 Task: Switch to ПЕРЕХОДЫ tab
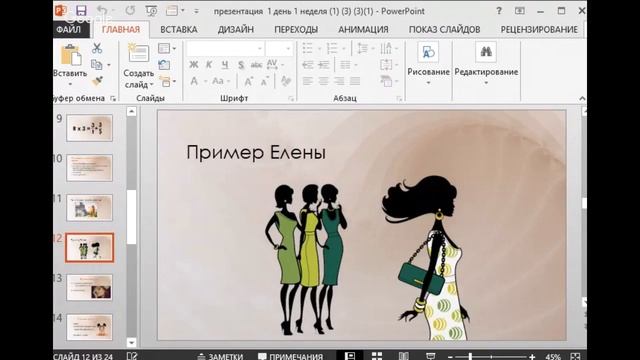[x=296, y=29]
